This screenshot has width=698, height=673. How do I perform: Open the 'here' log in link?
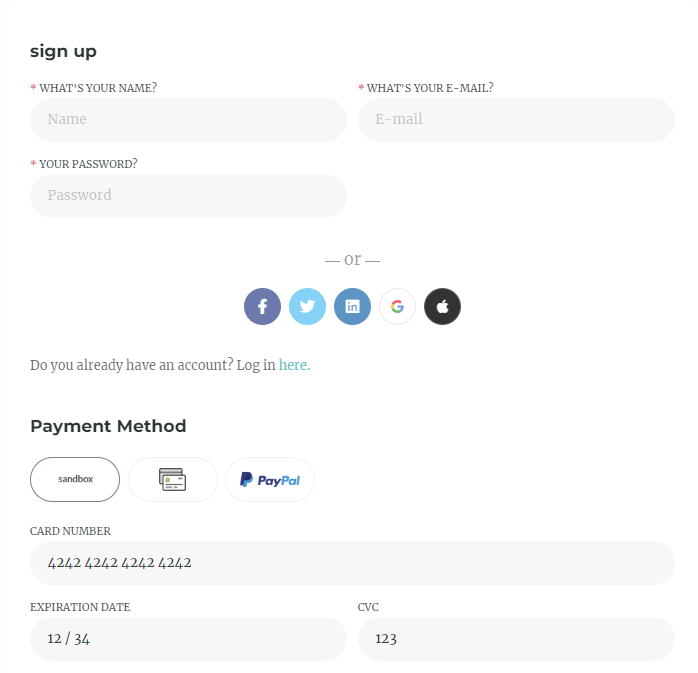tap(294, 365)
